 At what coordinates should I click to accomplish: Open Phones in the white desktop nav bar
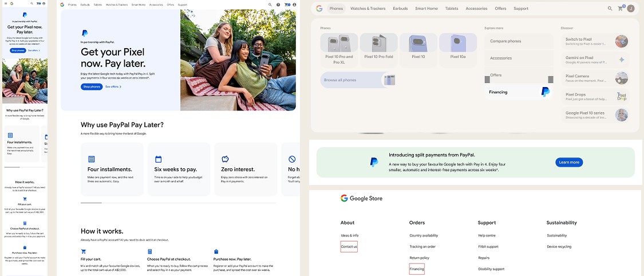72,5
